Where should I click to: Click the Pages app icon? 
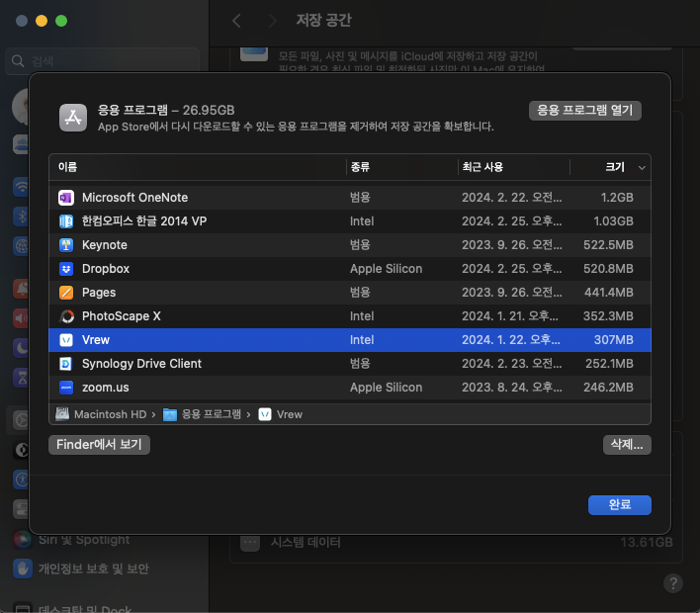(x=66, y=293)
